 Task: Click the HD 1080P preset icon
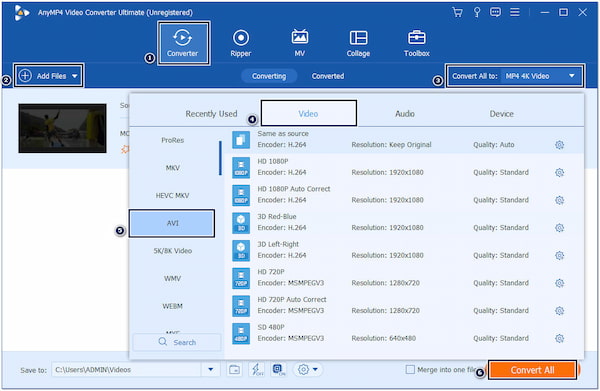[241, 167]
